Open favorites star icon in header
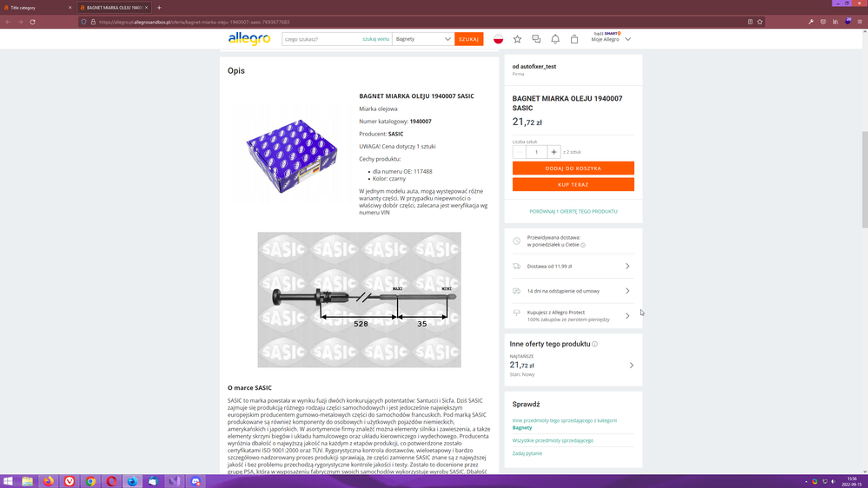 [517, 39]
